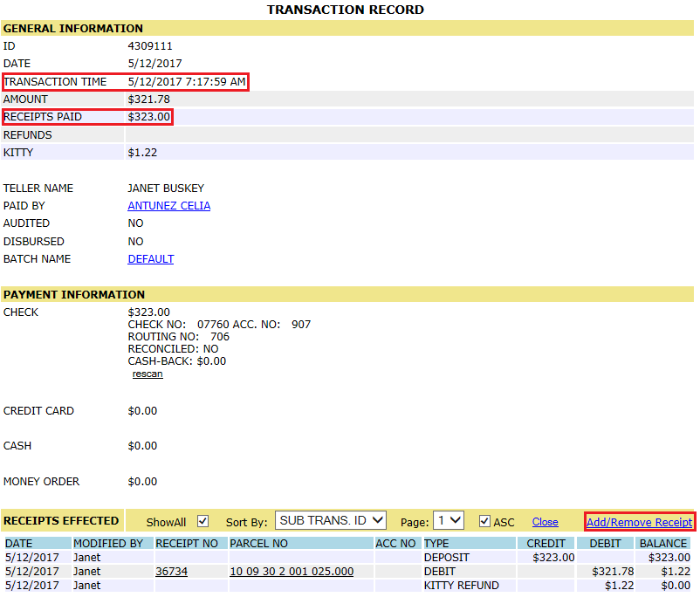
Task: Click the DEPOSIT type cell
Action: [x=470, y=557]
